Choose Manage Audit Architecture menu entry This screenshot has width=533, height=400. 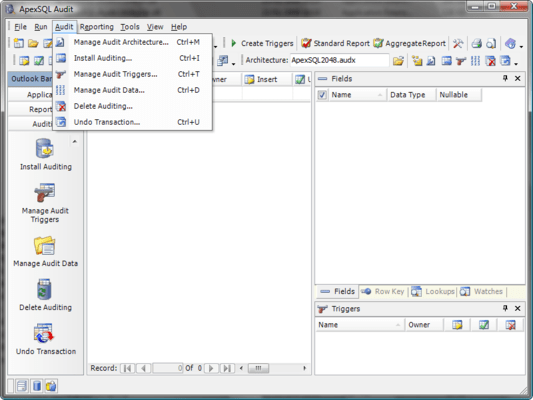(x=133, y=42)
